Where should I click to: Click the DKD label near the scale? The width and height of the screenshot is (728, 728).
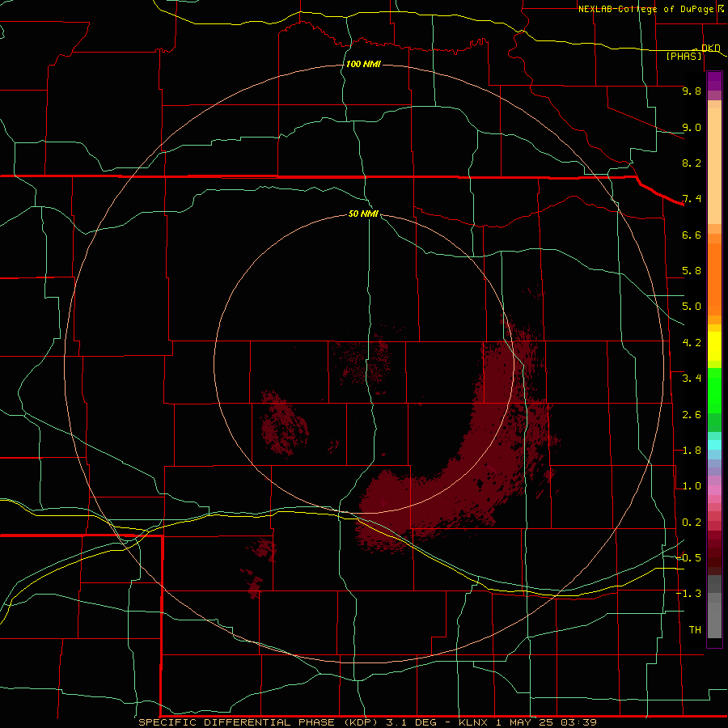711,48
